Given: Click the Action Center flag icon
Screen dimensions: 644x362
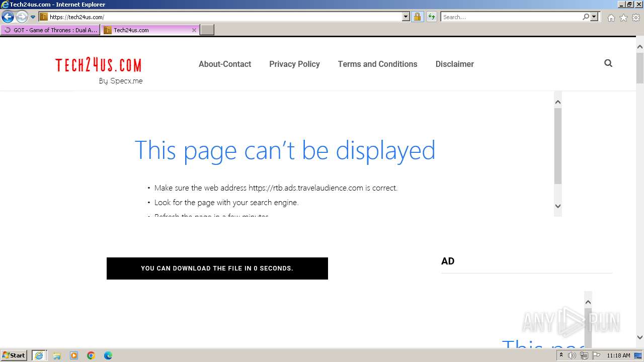Looking at the screenshot, I should 596,355.
